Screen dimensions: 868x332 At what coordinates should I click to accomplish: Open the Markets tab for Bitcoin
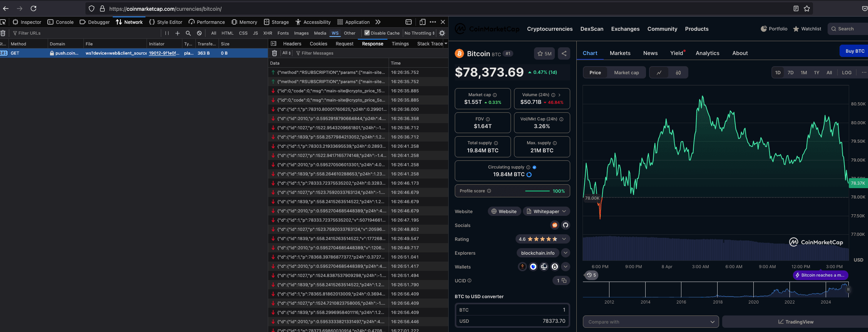pos(620,53)
